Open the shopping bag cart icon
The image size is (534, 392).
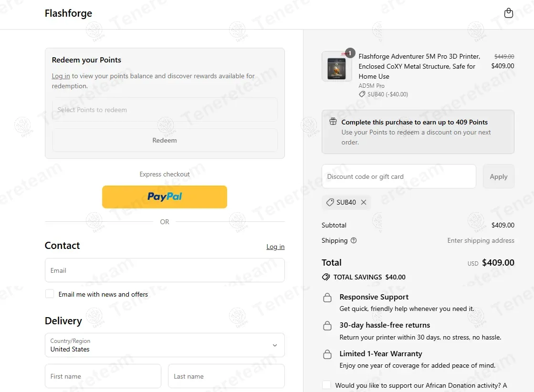pyautogui.click(x=509, y=13)
